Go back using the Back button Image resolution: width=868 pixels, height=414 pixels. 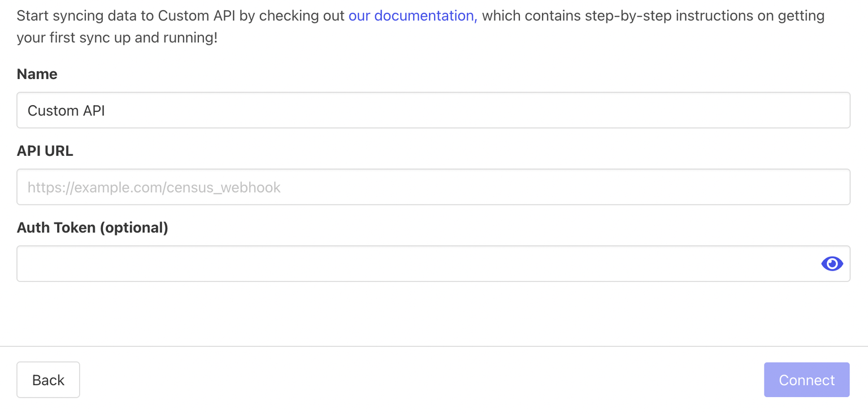(x=48, y=380)
